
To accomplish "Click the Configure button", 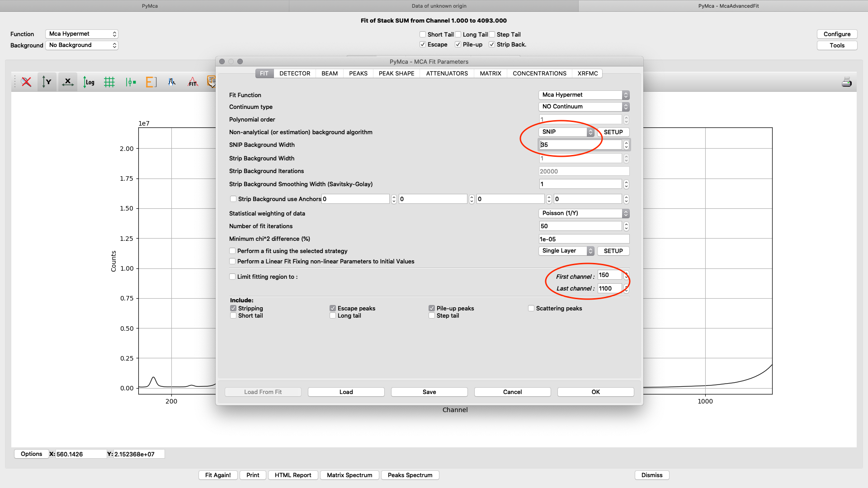I will [x=837, y=34].
